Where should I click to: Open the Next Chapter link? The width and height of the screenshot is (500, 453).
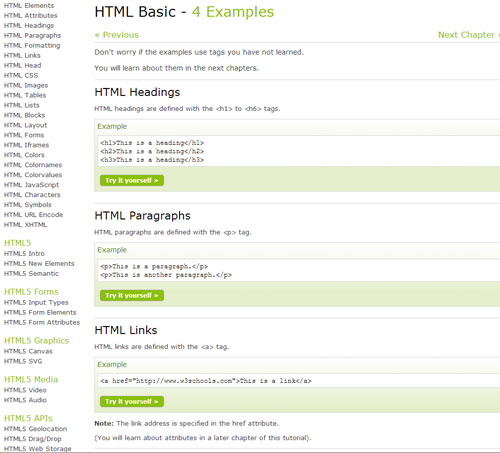pyautogui.click(x=469, y=35)
